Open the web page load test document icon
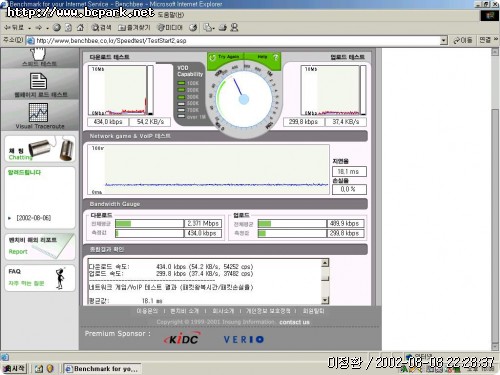This screenshot has width=500, height=375. click(38, 81)
